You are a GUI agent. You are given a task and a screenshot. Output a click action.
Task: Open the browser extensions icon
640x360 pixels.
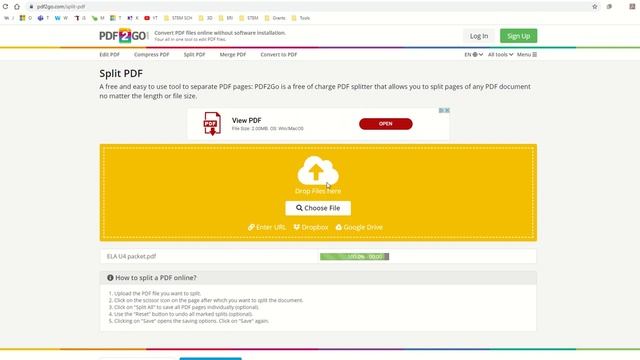pyautogui.click(x=609, y=7)
